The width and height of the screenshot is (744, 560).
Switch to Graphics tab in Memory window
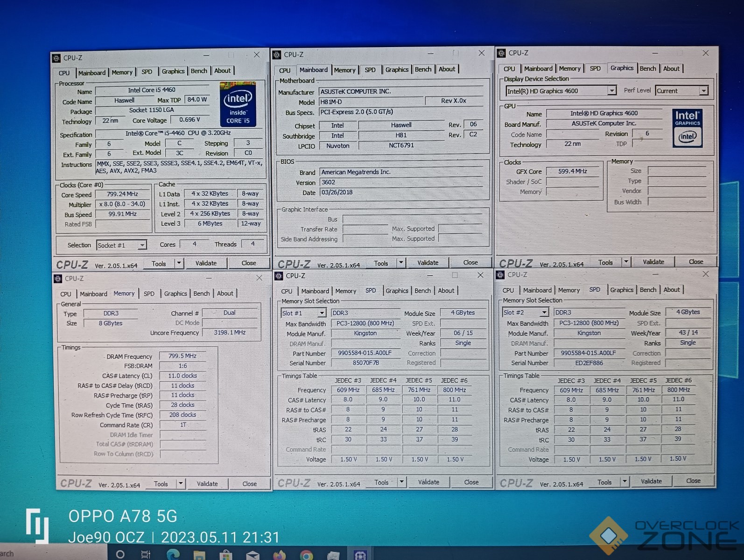pyautogui.click(x=175, y=294)
